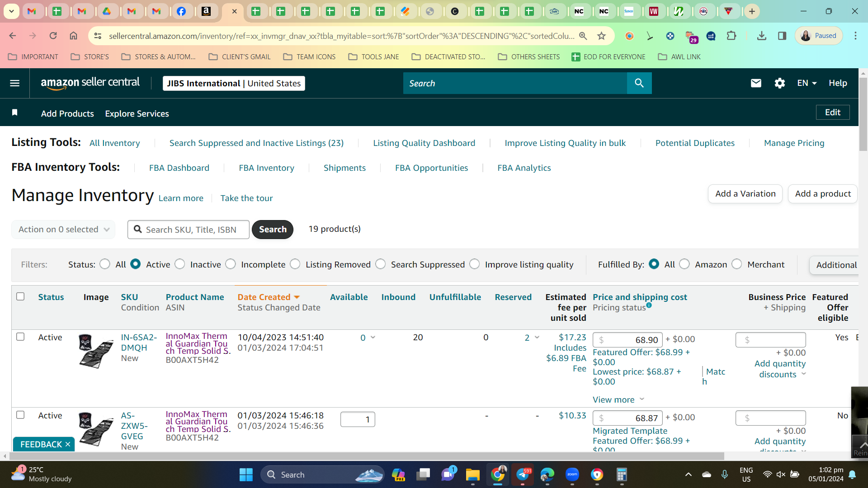Select the Inactive status radio button
This screenshot has width=868, height=488.
click(180, 264)
